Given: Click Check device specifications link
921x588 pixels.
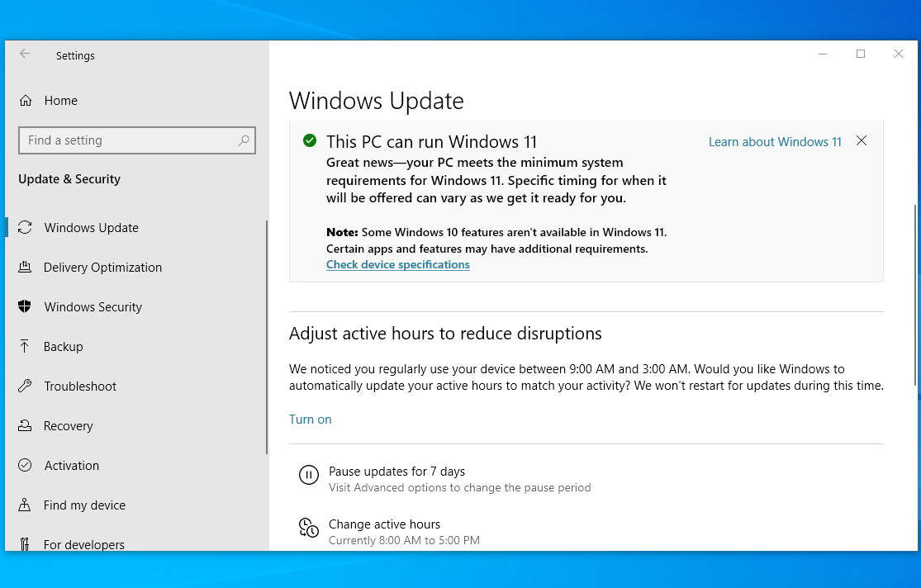Looking at the screenshot, I should click(397, 265).
